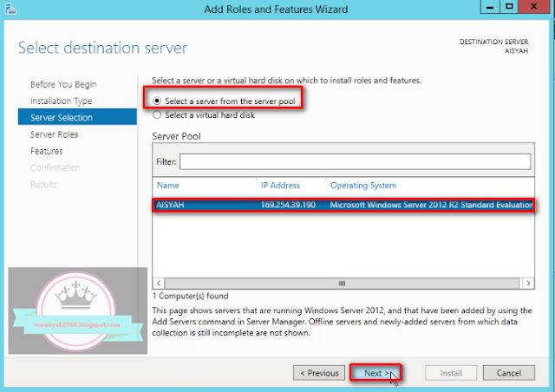Click the '1 Computer(s) found' text
This screenshot has height=392, width=555.
[x=190, y=296]
